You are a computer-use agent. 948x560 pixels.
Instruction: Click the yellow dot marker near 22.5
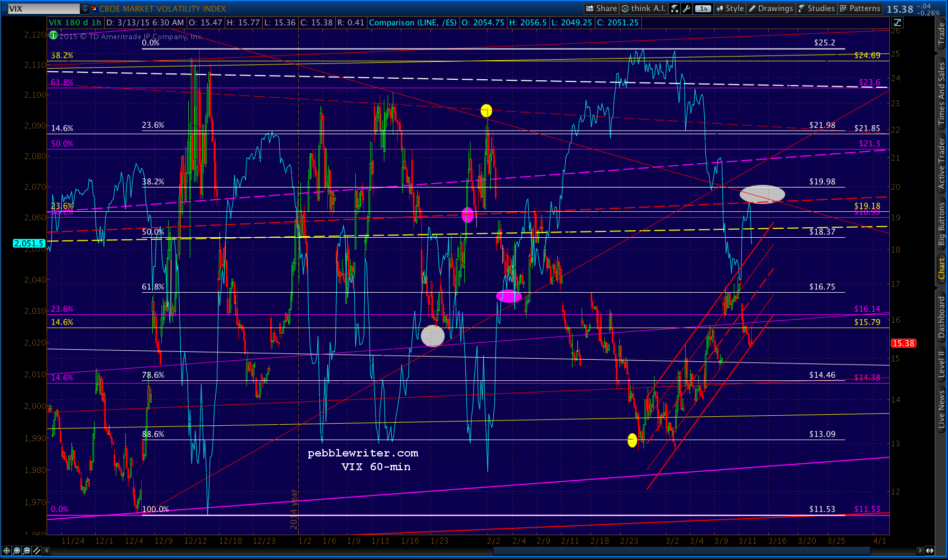[x=486, y=110]
